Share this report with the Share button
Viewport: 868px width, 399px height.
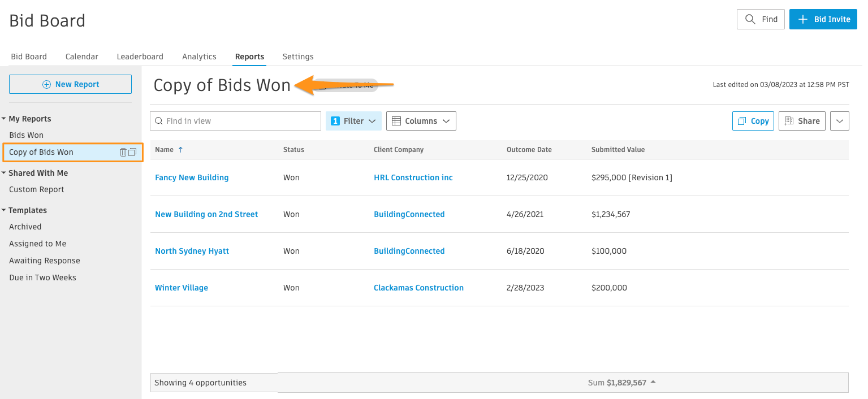pos(802,121)
